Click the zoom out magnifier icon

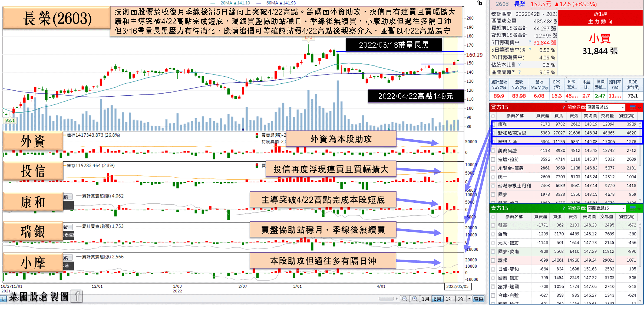click(x=405, y=299)
